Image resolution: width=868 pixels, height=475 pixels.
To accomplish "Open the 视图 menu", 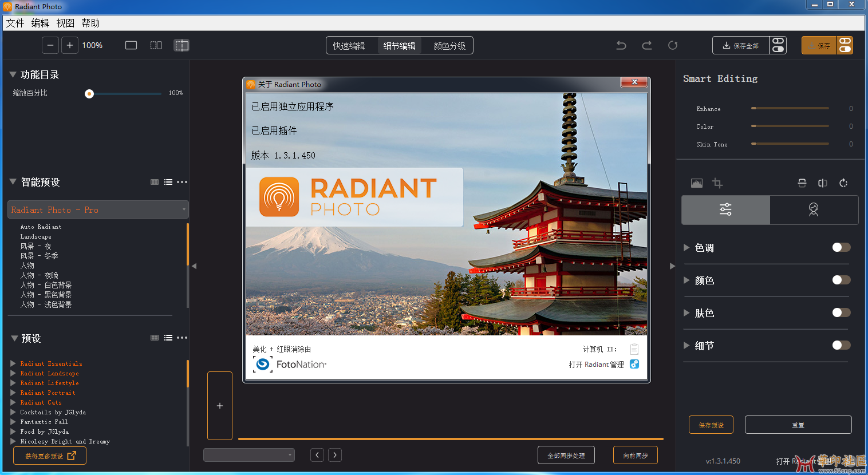I will pos(65,23).
